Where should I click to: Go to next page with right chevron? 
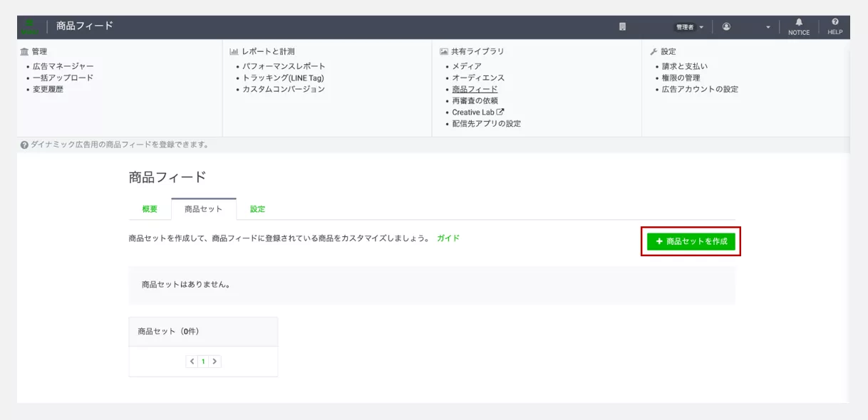215,362
